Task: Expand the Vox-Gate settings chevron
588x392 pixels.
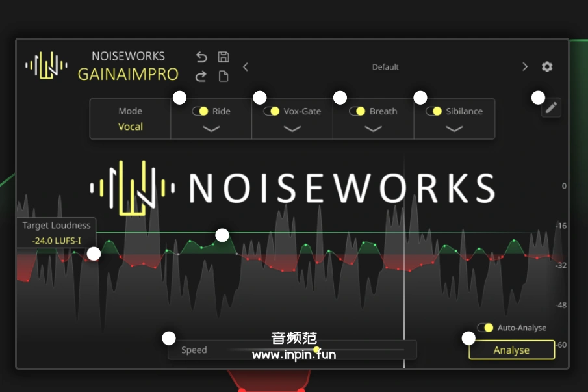Action: pos(292,129)
